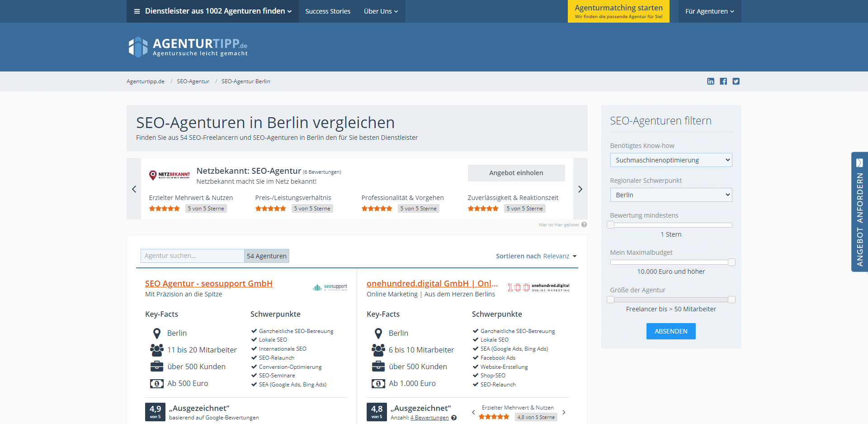Show previous featured agency with left arrow

(134, 189)
